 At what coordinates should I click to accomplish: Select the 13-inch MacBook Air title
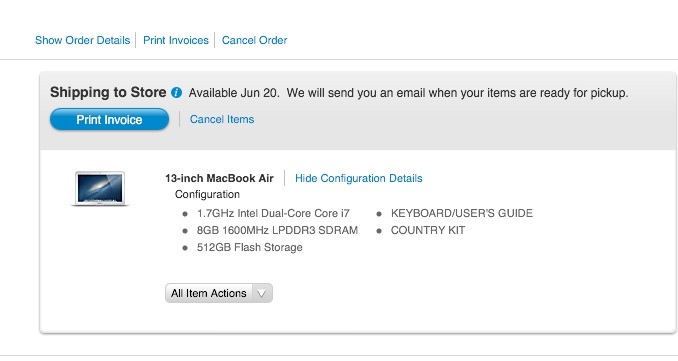(219, 178)
